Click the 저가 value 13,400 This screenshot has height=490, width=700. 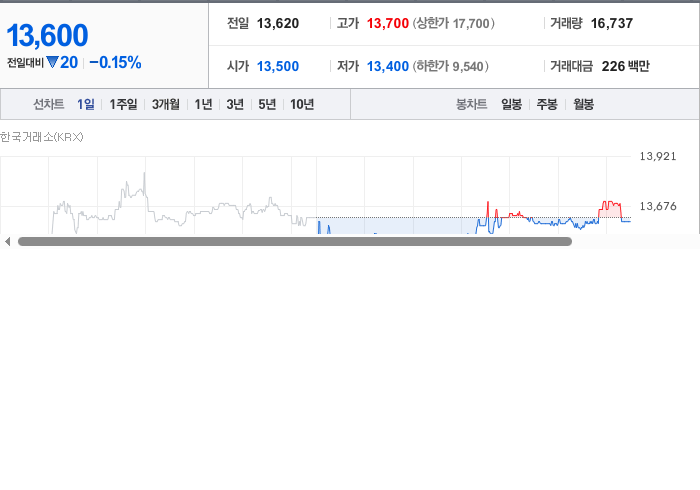tap(388, 66)
